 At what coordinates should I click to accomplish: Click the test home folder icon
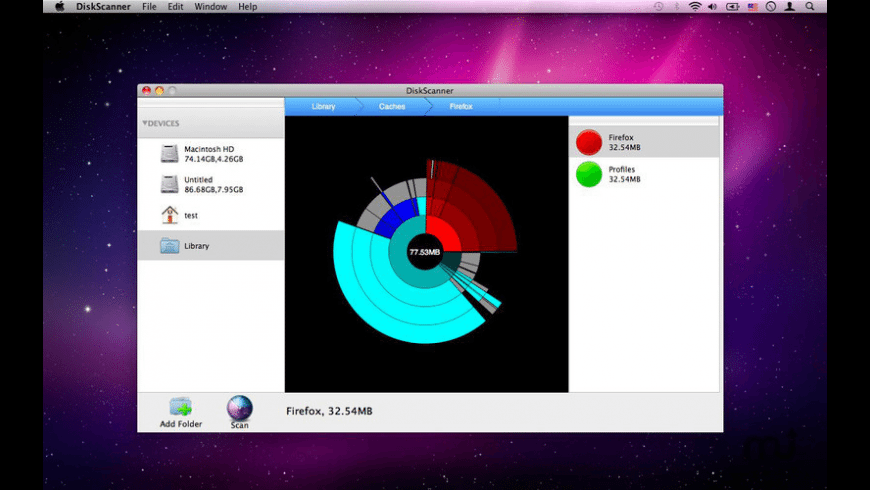pyautogui.click(x=170, y=215)
